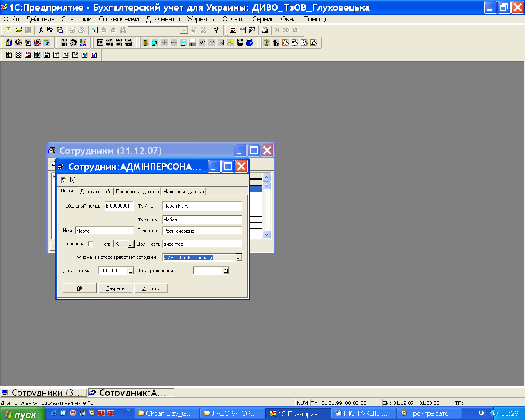Screen dimensions: 525x420
Task: Click the СЧЕТ document icon
Action: (x=109, y=42)
